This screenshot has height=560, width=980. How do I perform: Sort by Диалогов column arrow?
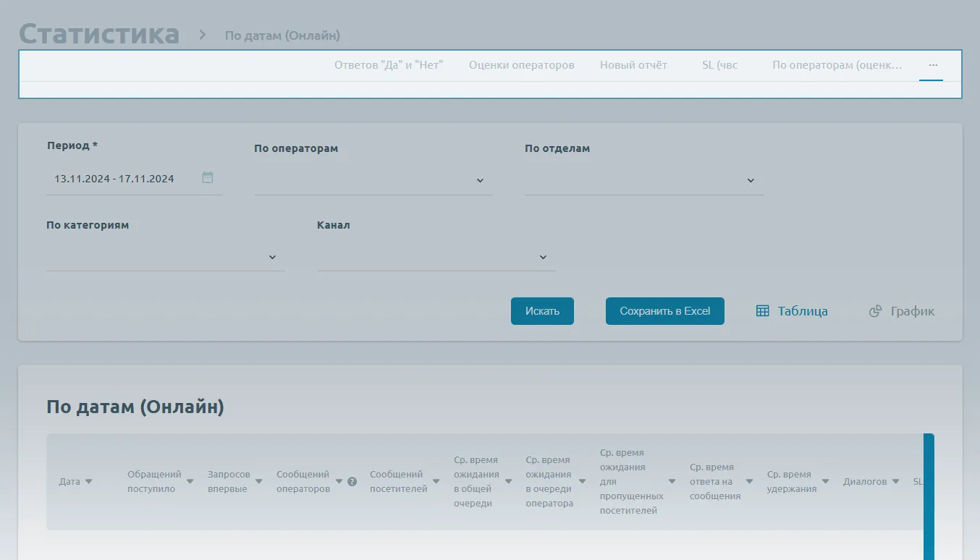tap(895, 482)
